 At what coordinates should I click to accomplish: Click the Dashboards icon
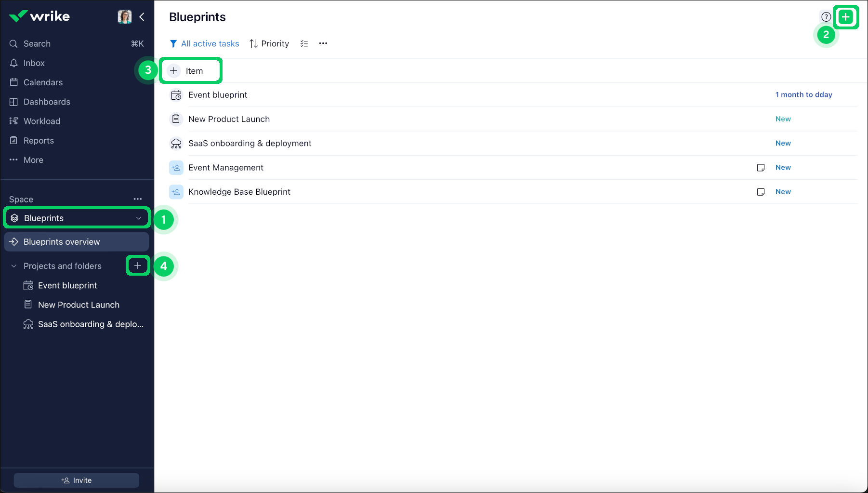[x=13, y=102]
